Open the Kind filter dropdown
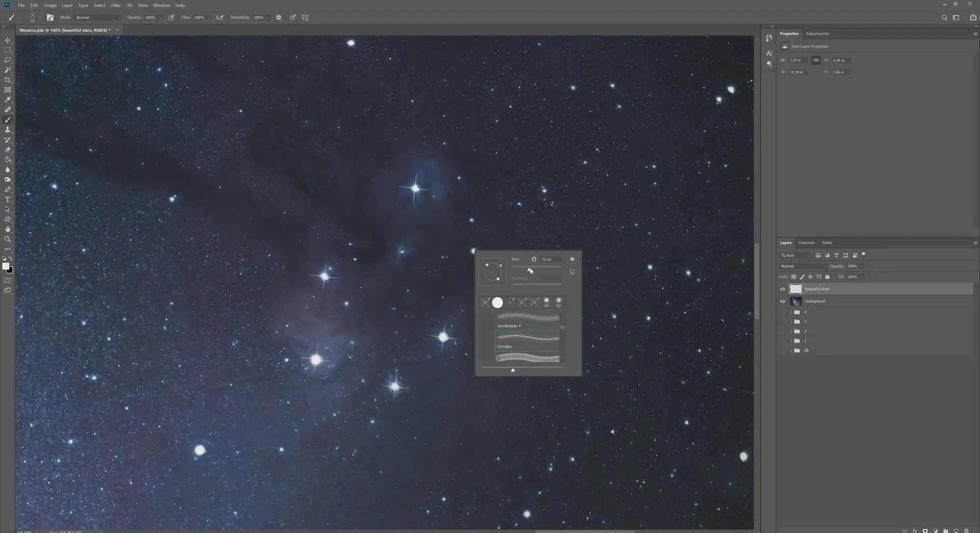Image resolution: width=980 pixels, height=533 pixels. 795,255
